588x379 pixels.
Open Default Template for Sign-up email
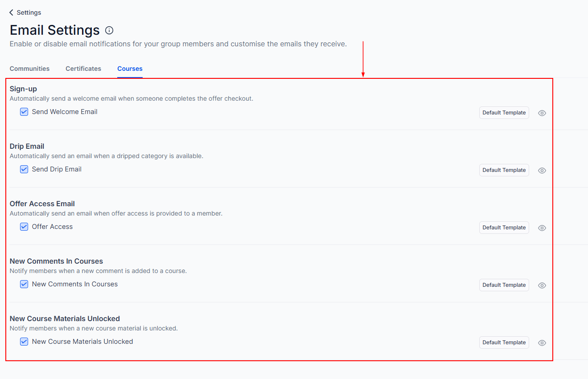[504, 113]
